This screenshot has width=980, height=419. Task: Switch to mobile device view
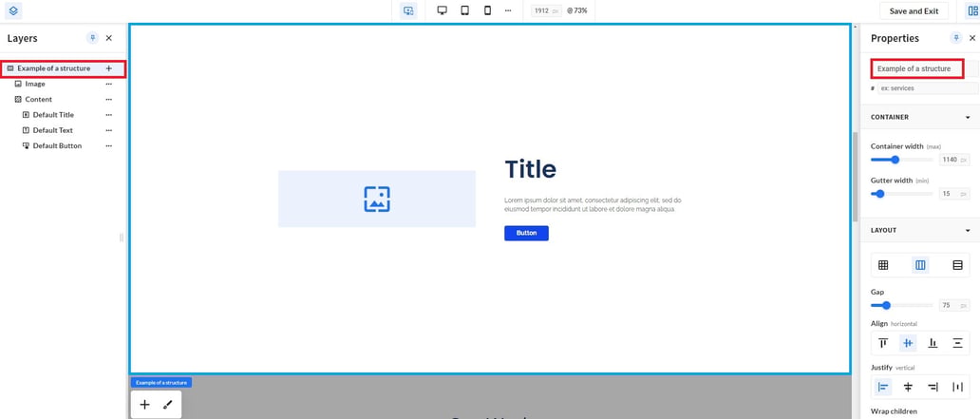coord(487,10)
